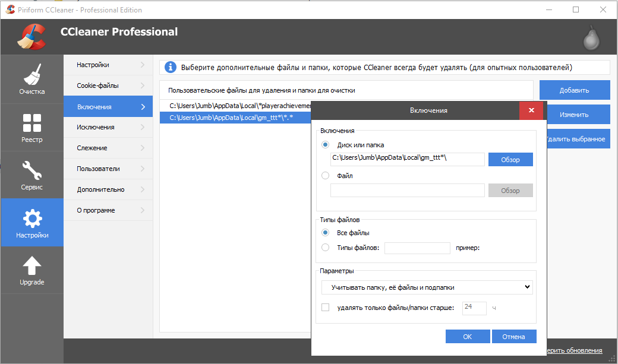Confirm dialog with OK button
The width and height of the screenshot is (618, 364).
point(468,337)
